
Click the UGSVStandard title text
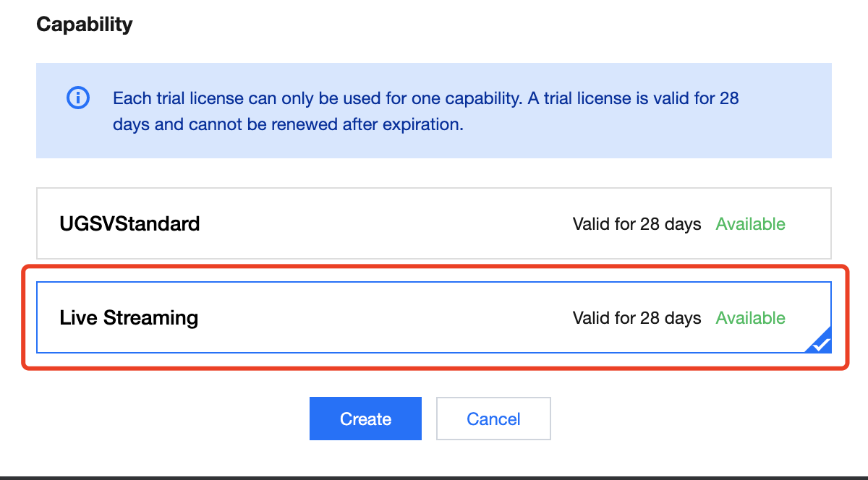tap(129, 223)
